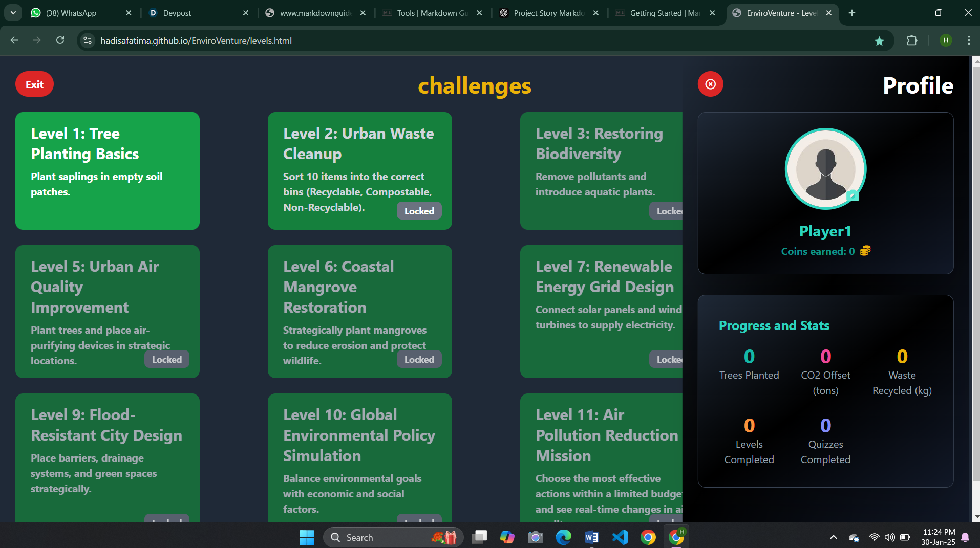This screenshot has height=548, width=980.
Task: Click Locked badge on Level 2 card
Action: tap(419, 211)
